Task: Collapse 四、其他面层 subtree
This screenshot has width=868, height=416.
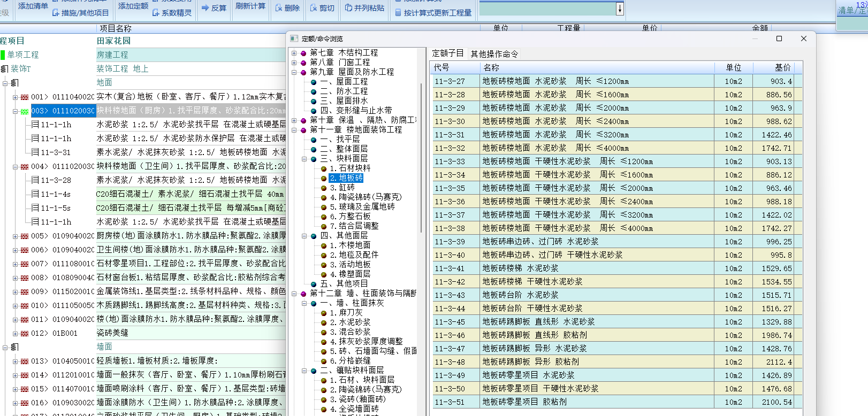Action: [304, 236]
